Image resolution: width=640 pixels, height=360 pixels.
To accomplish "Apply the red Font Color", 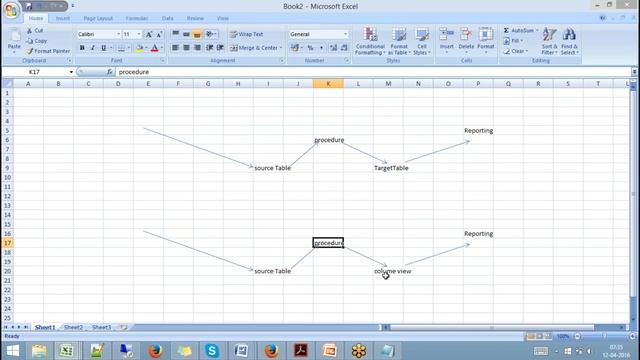I will (154, 48).
